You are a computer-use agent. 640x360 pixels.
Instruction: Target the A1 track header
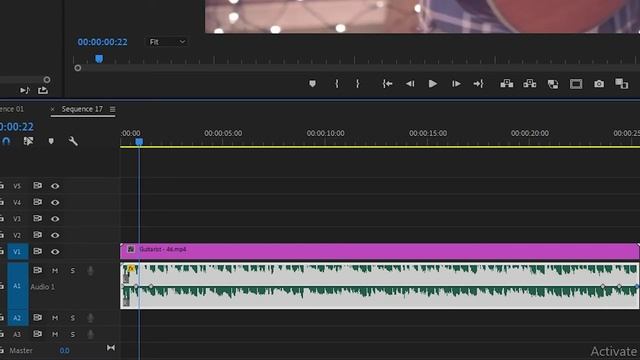click(18, 286)
